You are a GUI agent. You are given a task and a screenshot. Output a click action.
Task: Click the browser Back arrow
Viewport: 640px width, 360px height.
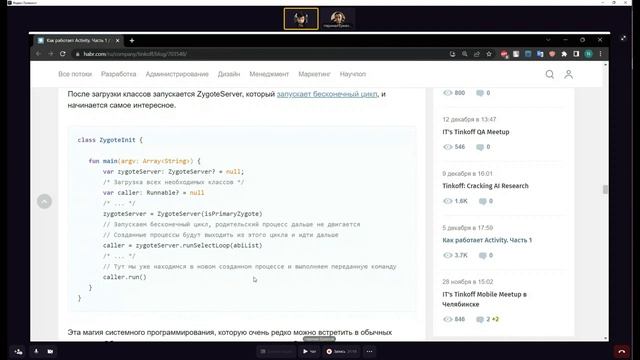(38, 54)
